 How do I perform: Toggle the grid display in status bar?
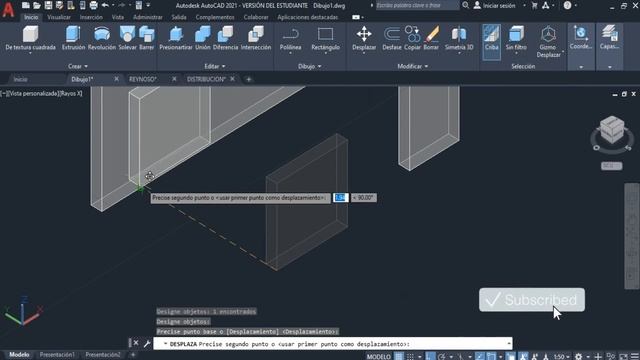(399, 356)
